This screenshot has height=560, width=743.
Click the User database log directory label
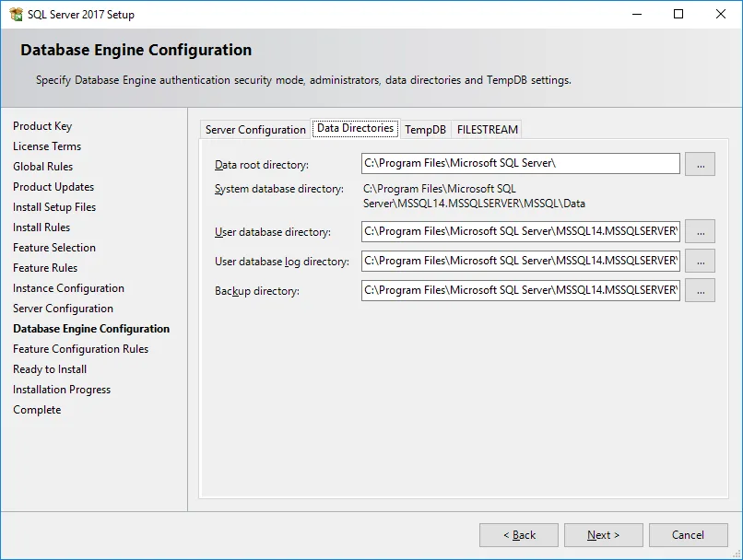(282, 262)
